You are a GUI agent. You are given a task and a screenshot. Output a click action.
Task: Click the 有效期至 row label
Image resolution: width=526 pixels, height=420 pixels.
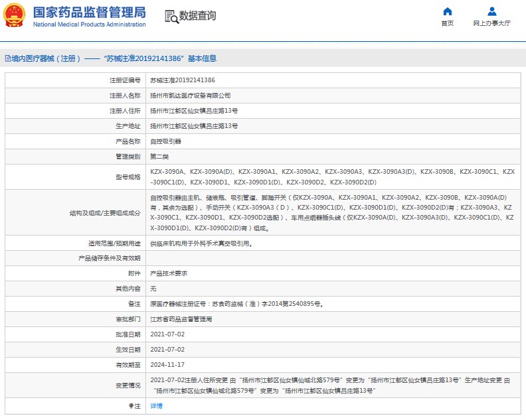tap(128, 365)
